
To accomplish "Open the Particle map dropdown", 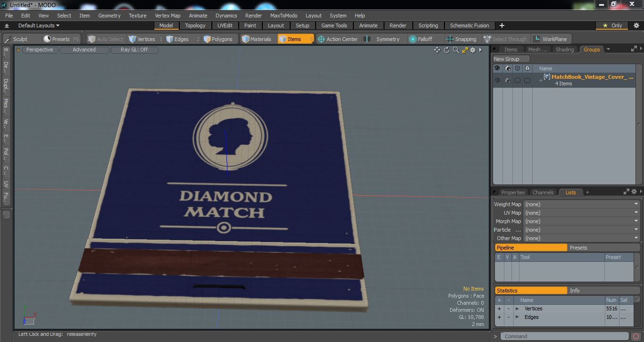I will pos(581,230).
